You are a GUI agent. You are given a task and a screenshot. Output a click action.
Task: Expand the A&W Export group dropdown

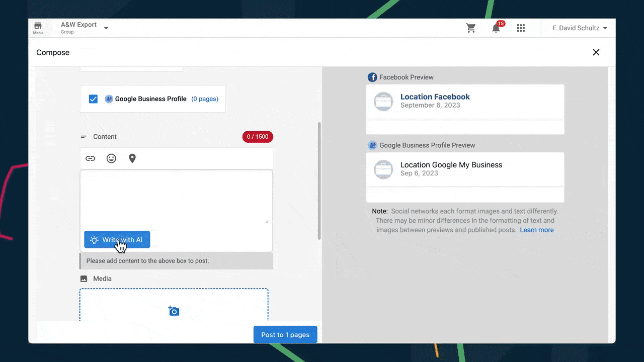[x=106, y=28]
